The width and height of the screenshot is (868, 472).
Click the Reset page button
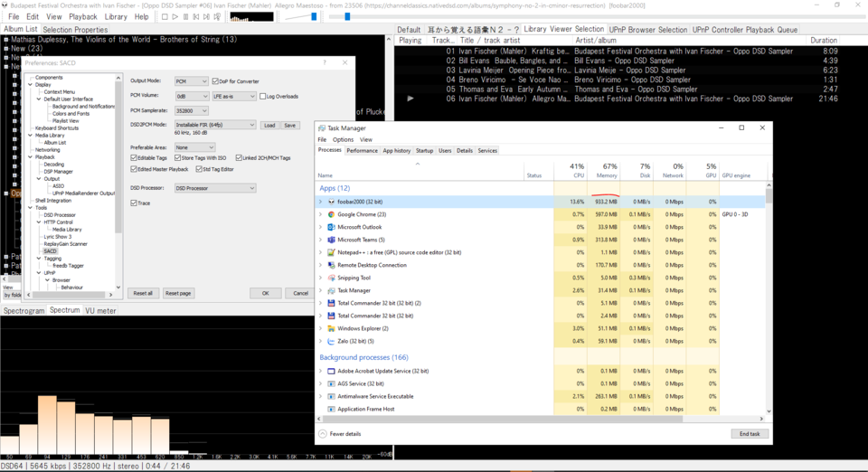tap(178, 293)
